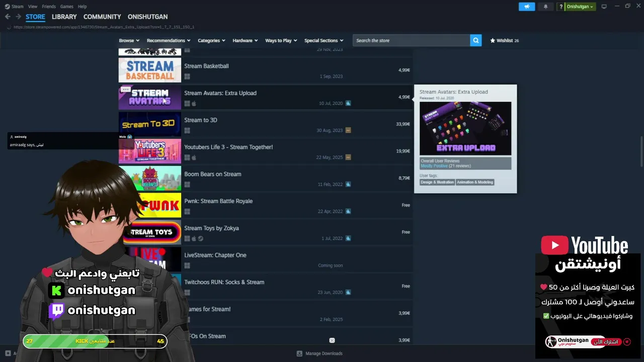The image size is (644, 362).
Task: Click the Wishlist star icon
Action: tap(493, 40)
